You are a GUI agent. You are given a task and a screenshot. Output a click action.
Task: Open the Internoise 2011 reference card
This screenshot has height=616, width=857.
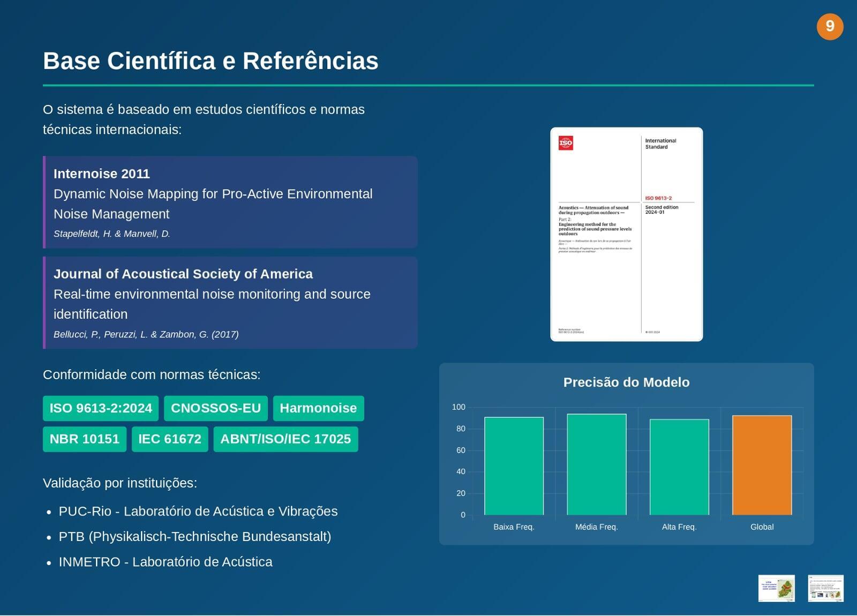coord(230,202)
